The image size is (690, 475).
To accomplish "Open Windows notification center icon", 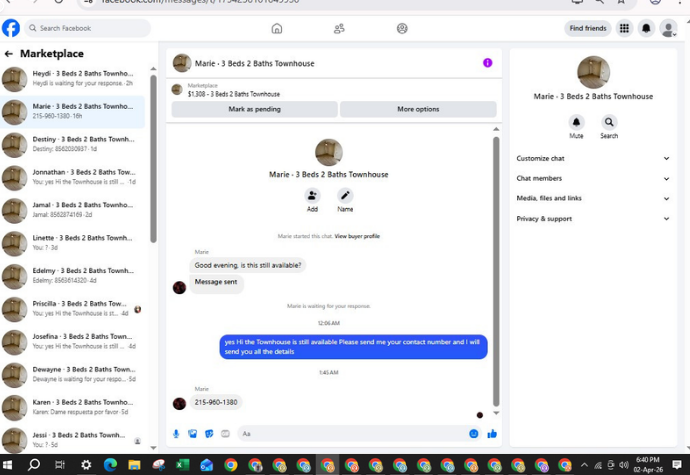I will point(677,465).
